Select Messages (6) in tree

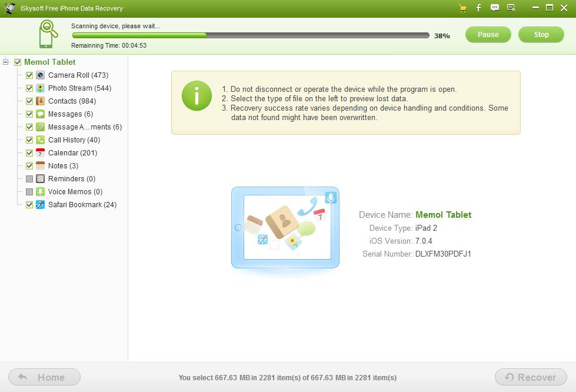[x=71, y=114]
